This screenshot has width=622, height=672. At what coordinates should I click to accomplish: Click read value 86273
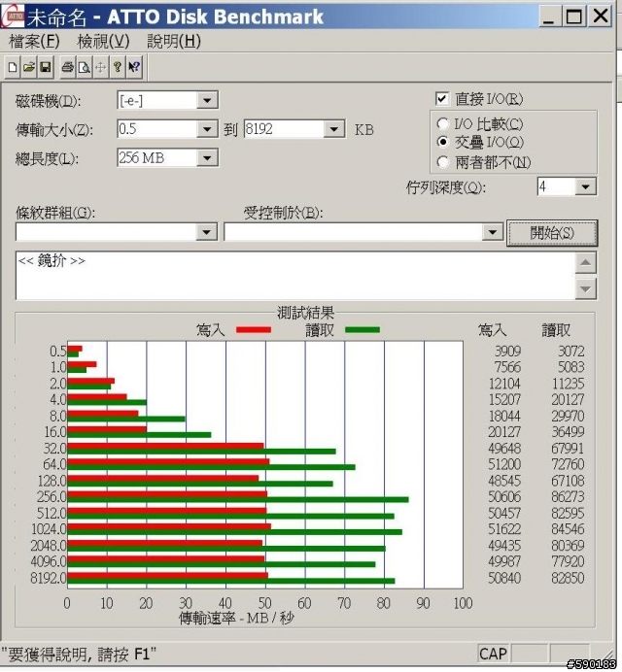(568, 496)
